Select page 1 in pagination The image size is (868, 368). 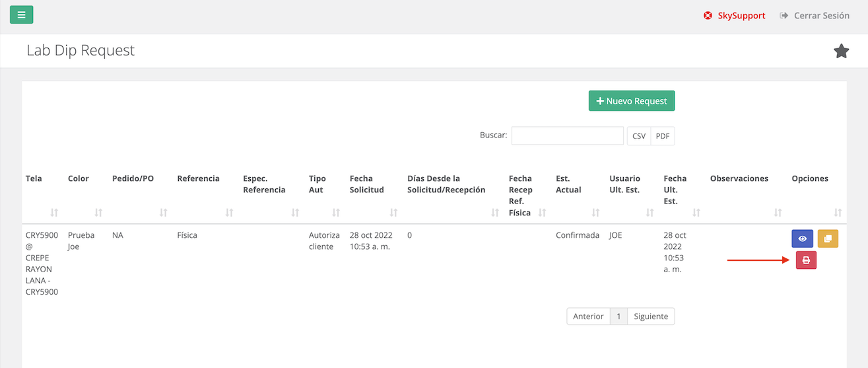point(618,316)
